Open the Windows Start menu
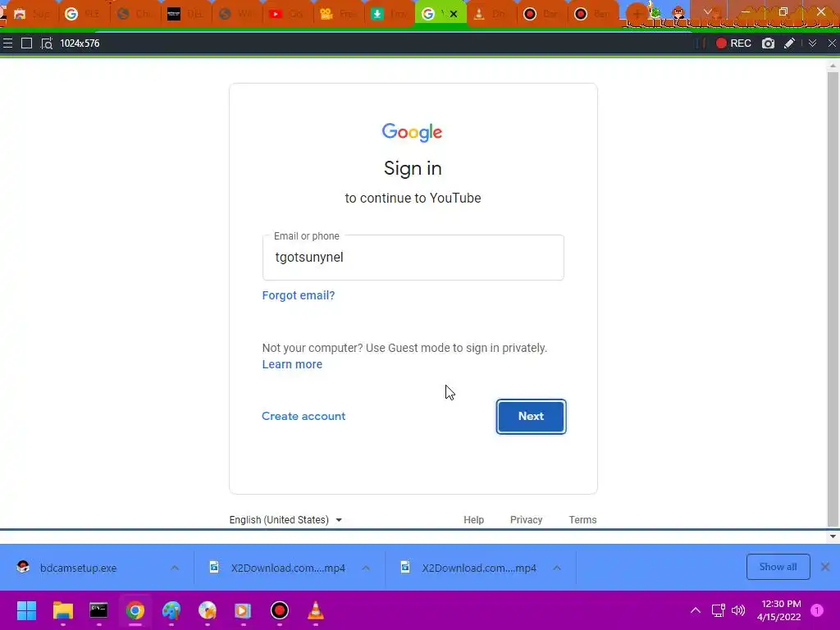The image size is (840, 630). click(x=26, y=610)
